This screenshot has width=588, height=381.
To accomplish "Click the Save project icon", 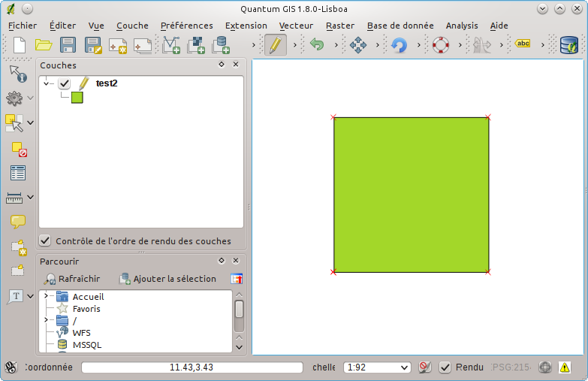I will click(68, 45).
